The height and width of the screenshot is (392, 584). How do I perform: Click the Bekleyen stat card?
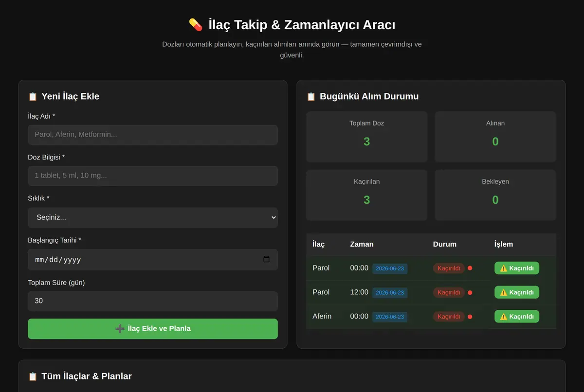pyautogui.click(x=495, y=195)
